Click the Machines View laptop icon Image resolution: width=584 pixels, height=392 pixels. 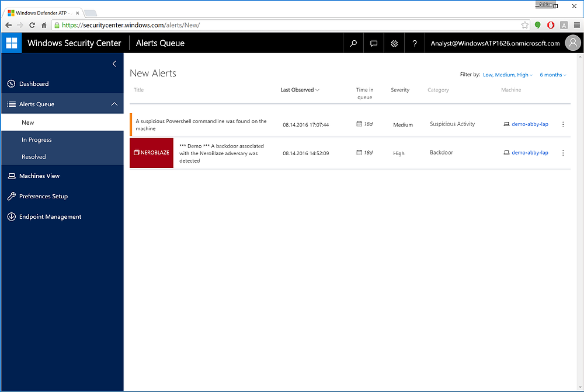[x=12, y=176]
